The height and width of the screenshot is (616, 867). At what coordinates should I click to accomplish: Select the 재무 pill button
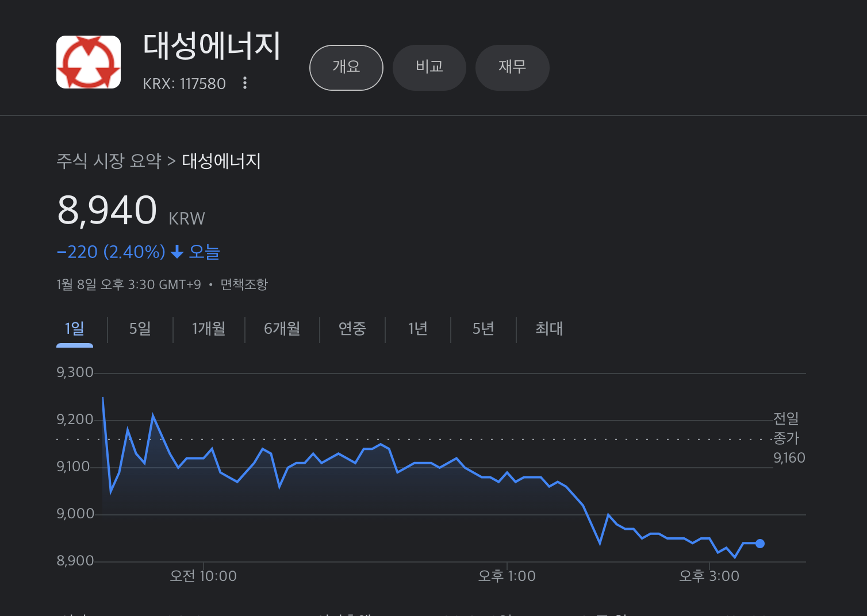[x=512, y=67]
